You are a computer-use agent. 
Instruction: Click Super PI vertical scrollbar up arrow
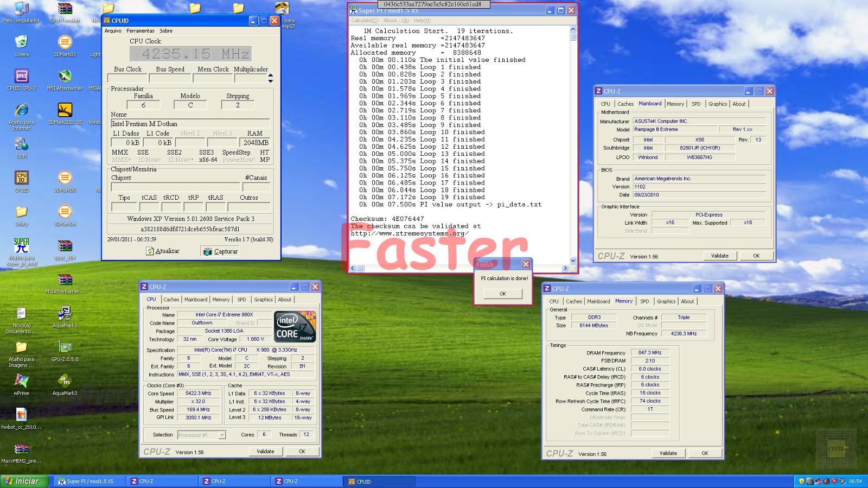[x=573, y=30]
